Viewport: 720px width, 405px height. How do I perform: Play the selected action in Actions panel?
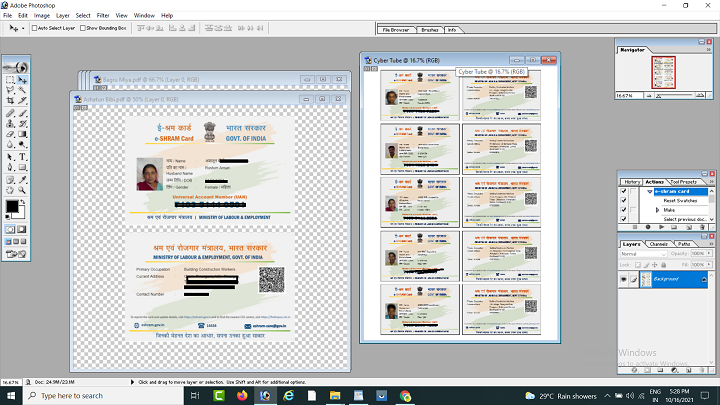[661, 227]
